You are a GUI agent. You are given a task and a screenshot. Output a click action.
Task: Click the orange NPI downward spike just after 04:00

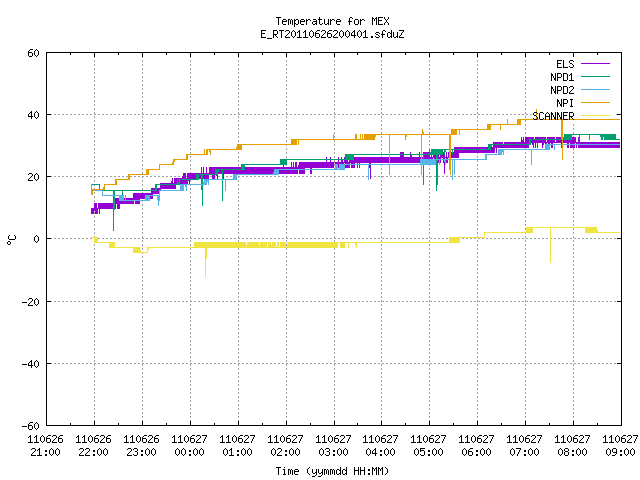click(x=389, y=155)
